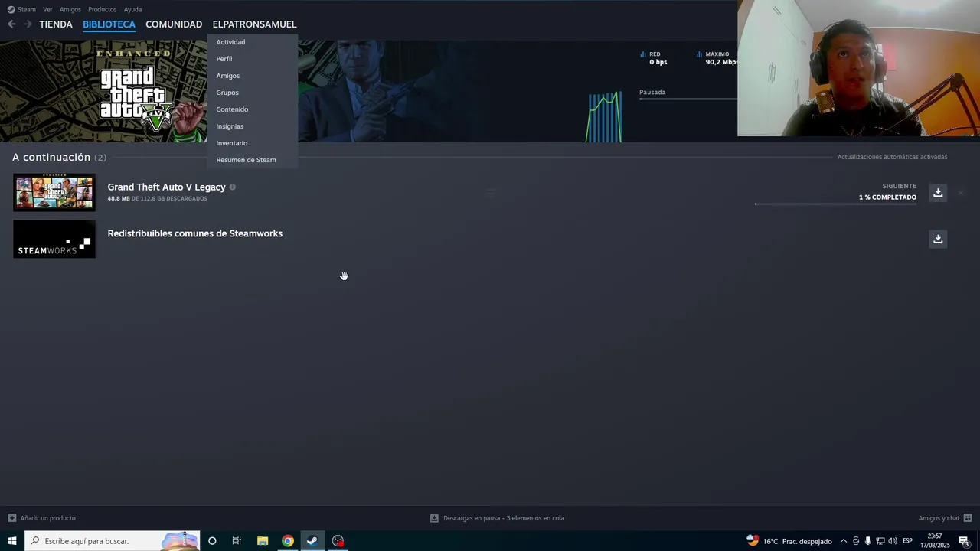Open the clock showing 23:57
Viewport: 980px width, 551px height.
[935, 541]
